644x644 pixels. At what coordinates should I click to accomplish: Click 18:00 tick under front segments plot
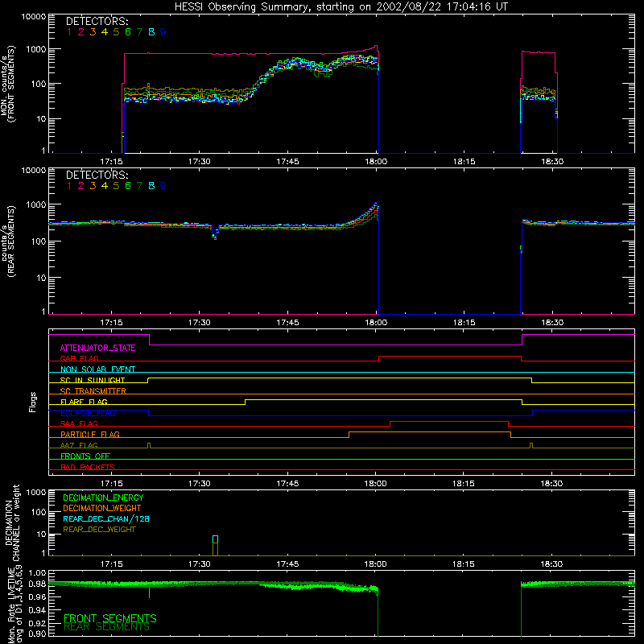376,162
